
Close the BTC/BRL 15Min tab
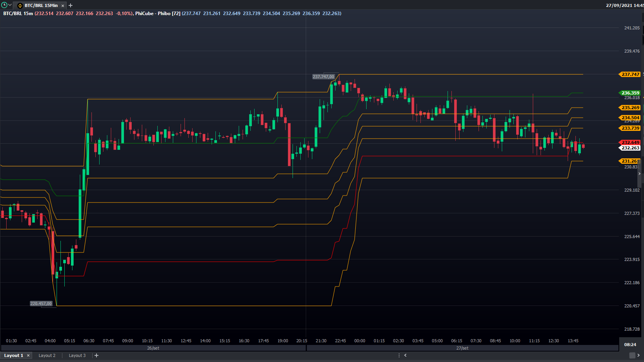tap(63, 6)
